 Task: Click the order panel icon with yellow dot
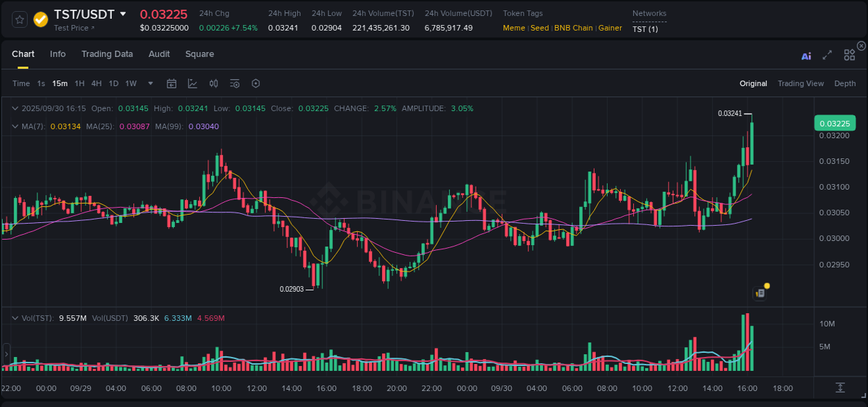759,292
